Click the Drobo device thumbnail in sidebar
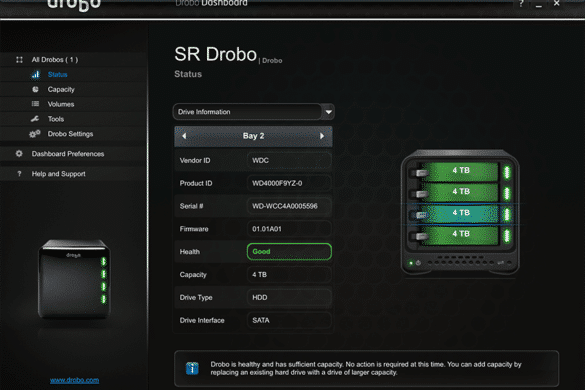The image size is (585, 390). tap(74, 279)
